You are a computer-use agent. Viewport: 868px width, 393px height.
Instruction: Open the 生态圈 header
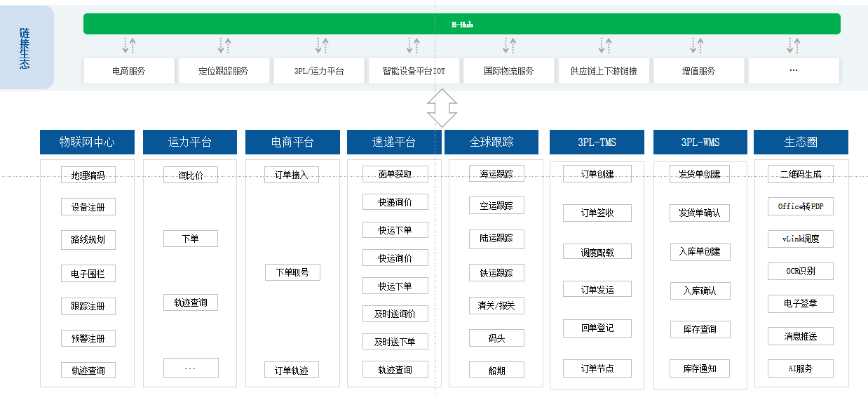[801, 142]
